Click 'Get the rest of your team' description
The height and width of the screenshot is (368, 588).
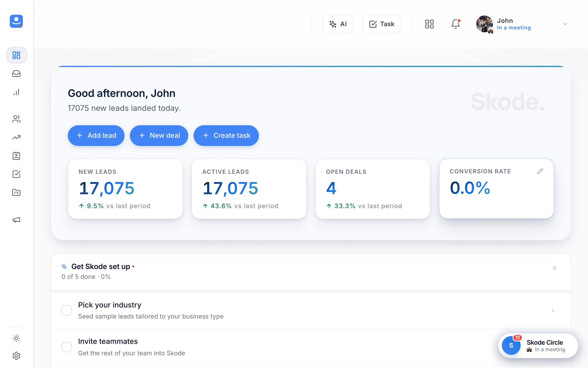pos(132,353)
